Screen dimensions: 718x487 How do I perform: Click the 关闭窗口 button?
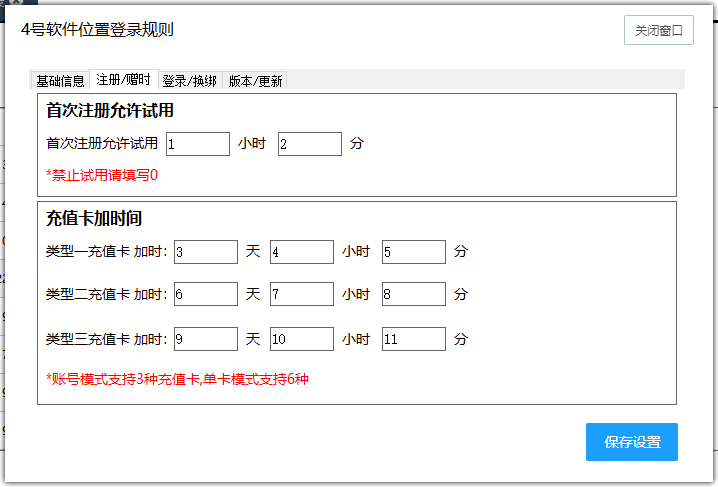[x=658, y=30]
